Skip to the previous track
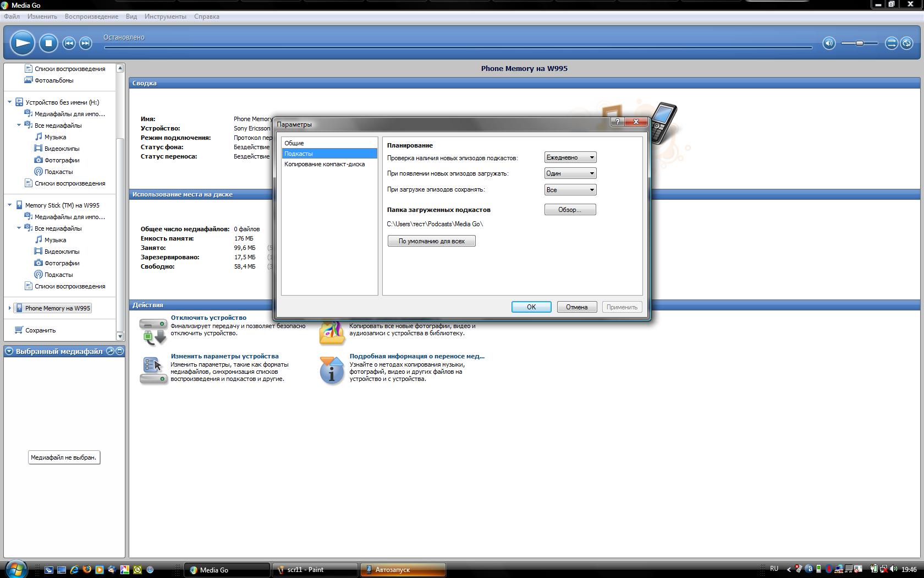924x578 pixels. 69,43
